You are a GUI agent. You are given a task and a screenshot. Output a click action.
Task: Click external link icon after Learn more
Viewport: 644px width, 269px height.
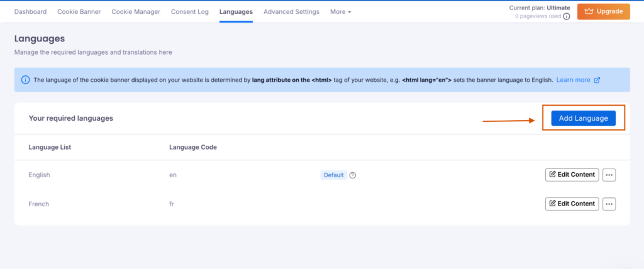click(597, 80)
